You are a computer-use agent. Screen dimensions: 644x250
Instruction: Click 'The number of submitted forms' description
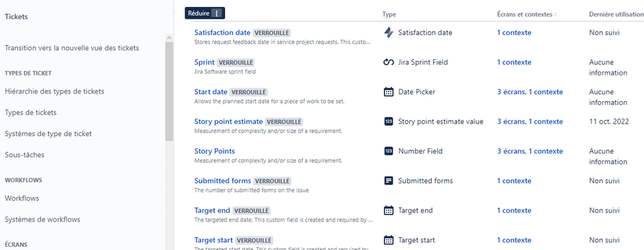click(251, 191)
